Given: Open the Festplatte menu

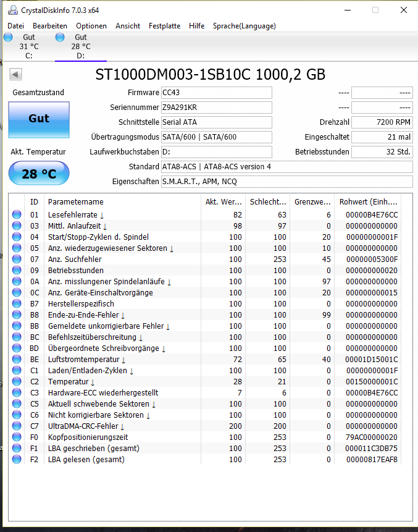Looking at the screenshot, I should point(164,26).
